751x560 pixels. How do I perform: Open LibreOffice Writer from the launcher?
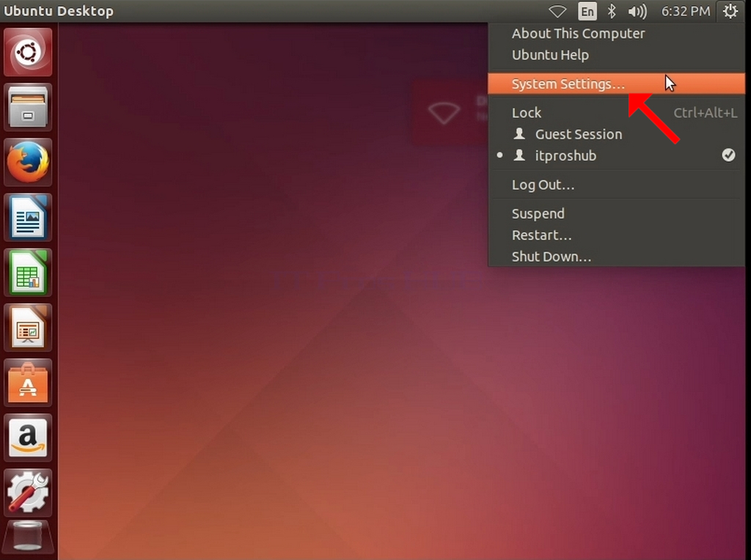[x=28, y=217]
